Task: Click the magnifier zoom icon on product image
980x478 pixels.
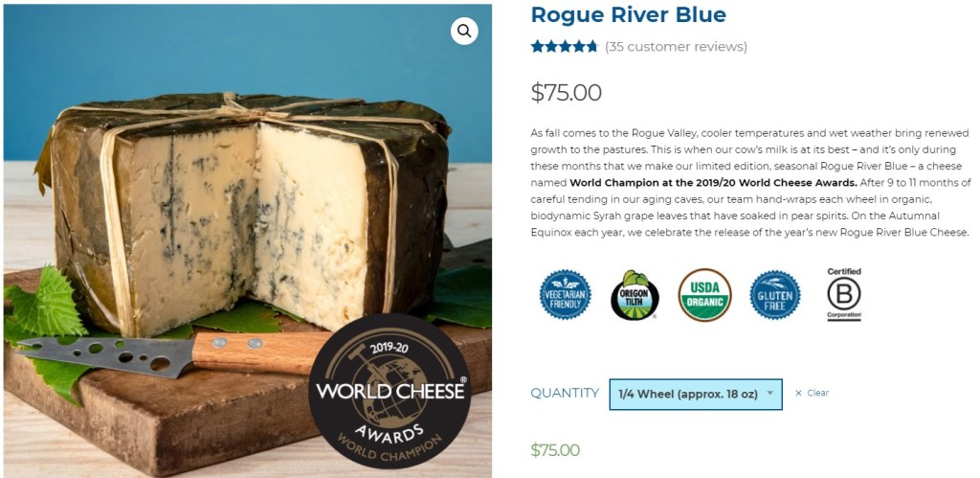Action: click(464, 31)
